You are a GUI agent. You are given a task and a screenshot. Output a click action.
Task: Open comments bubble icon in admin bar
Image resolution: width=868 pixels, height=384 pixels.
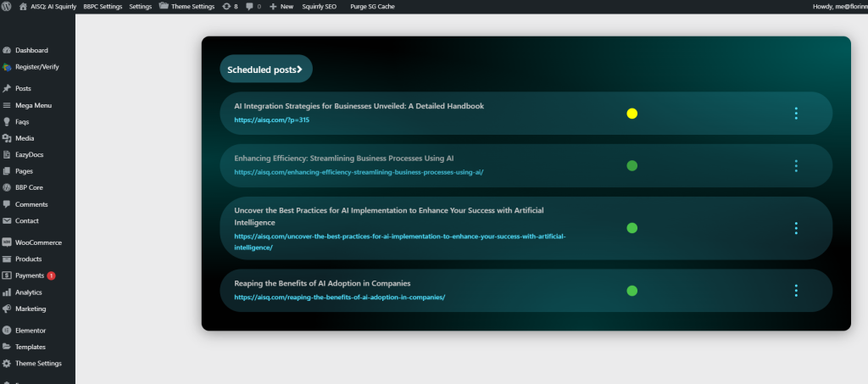(x=249, y=6)
